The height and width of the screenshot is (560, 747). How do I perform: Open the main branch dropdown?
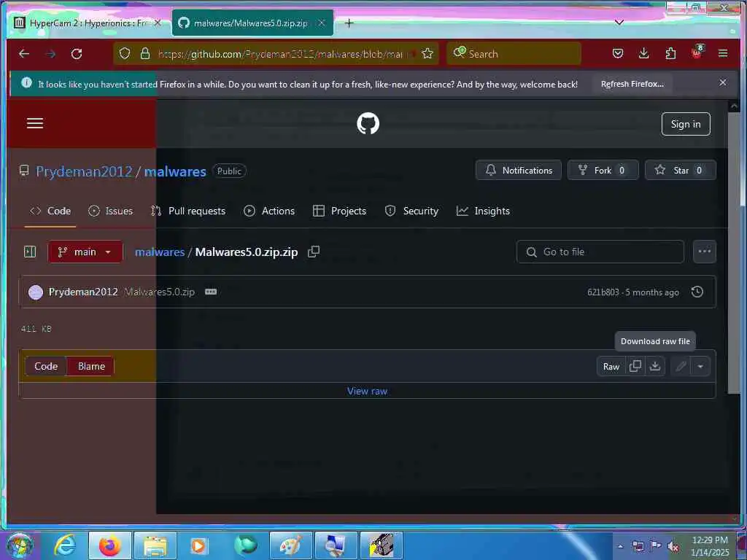click(85, 252)
